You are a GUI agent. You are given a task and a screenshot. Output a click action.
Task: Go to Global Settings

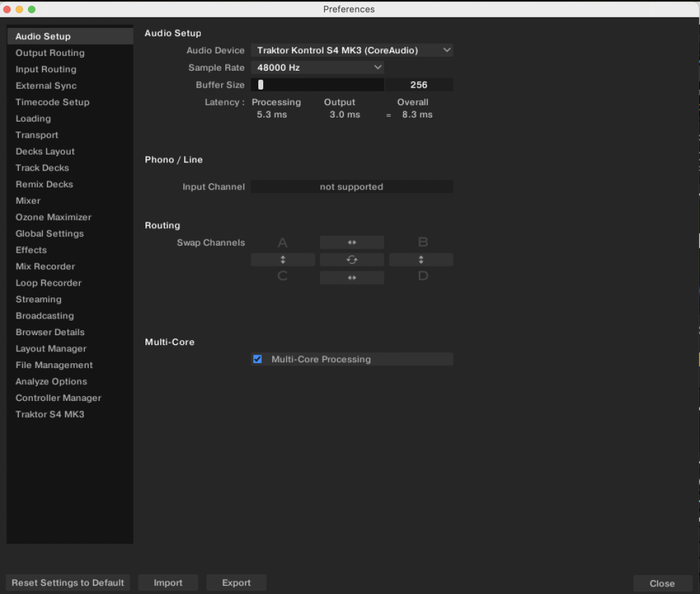click(x=70, y=234)
